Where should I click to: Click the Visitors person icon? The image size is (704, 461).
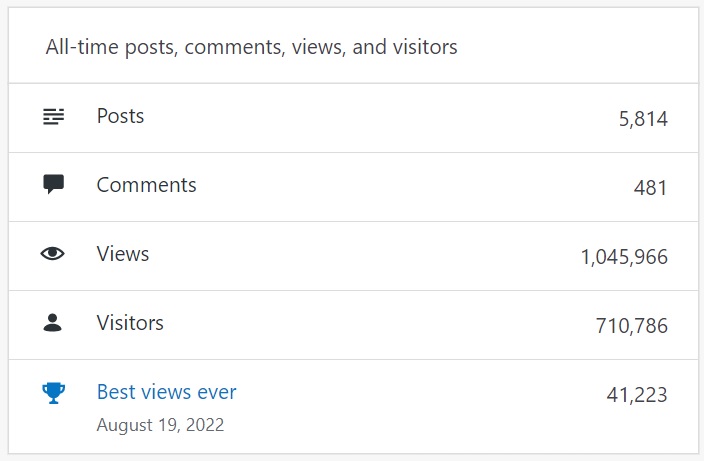coord(53,323)
